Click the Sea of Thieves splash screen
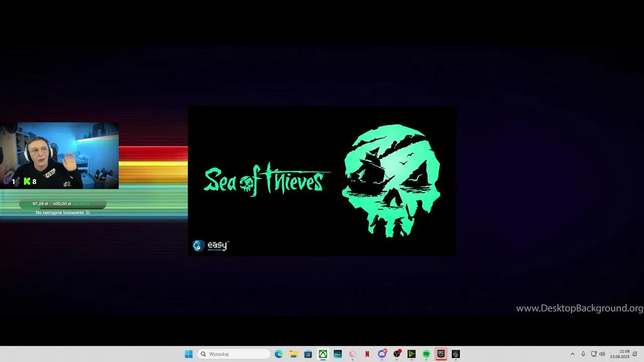 tap(322, 181)
